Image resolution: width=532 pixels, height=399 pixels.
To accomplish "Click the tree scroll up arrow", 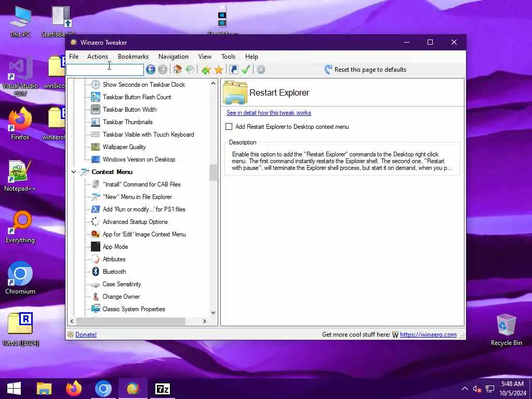I will pos(213,84).
